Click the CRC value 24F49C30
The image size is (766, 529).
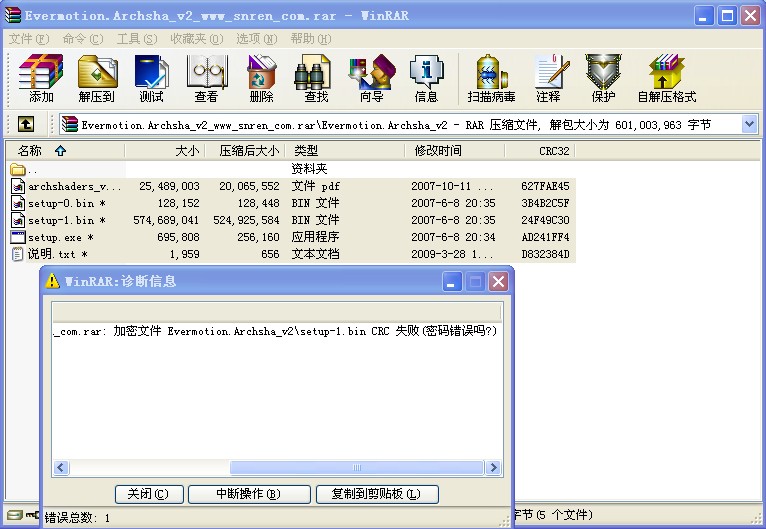click(545, 220)
